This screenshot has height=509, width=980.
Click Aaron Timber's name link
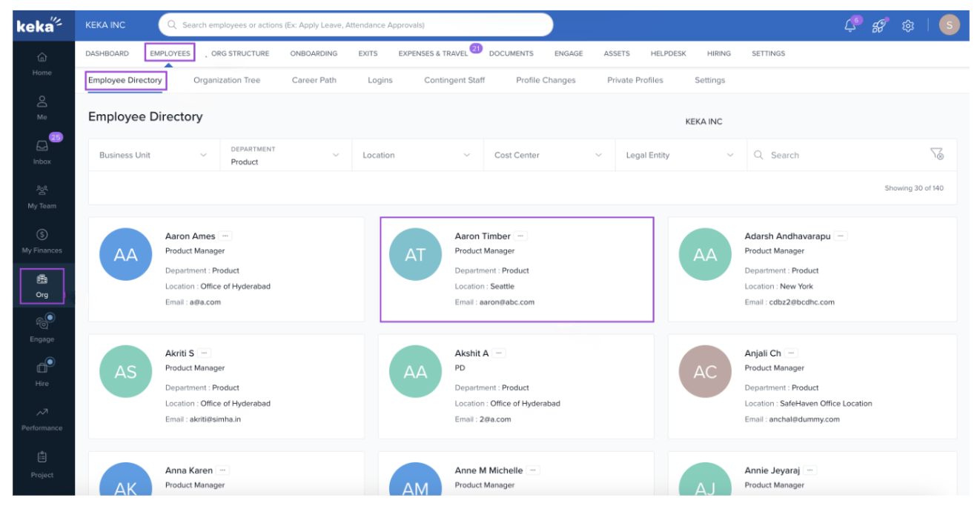click(483, 236)
